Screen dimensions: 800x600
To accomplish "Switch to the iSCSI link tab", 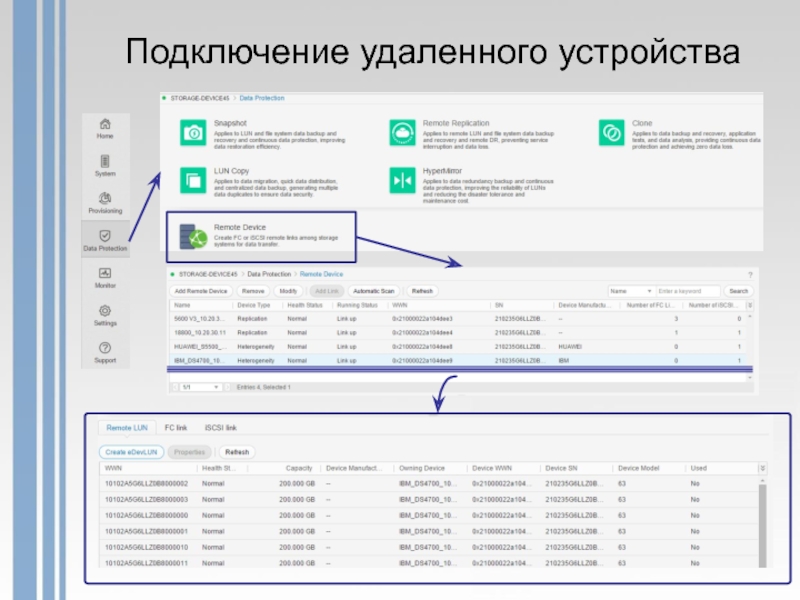I will coord(220,427).
